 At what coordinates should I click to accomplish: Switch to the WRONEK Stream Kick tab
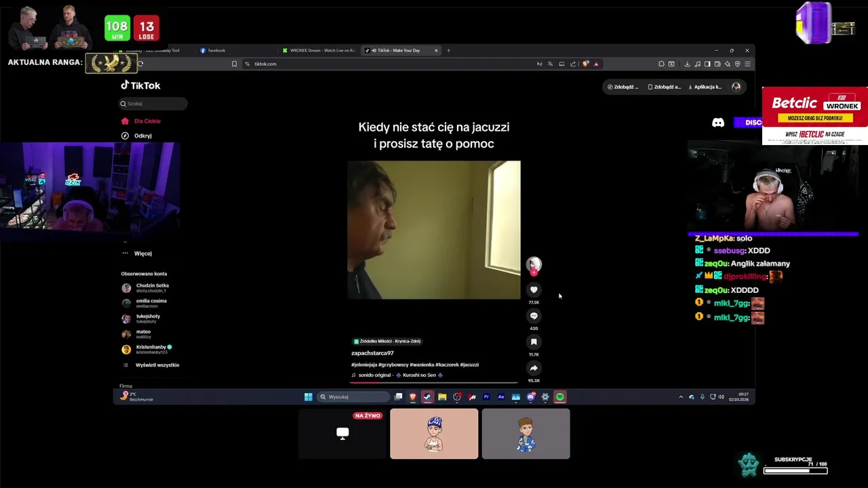319,50
